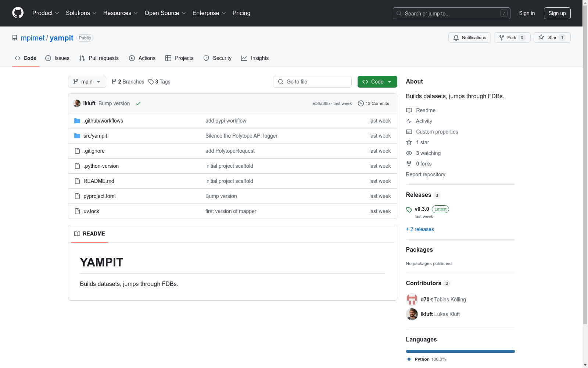This screenshot has height=368, width=588.
Task: Click the repository icon beside mpimet
Action: [x=15, y=38]
